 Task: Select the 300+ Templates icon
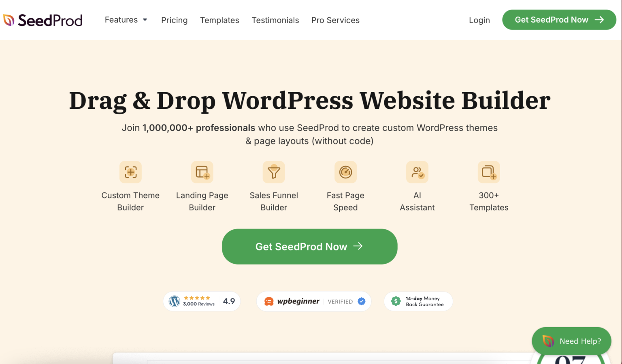489,172
